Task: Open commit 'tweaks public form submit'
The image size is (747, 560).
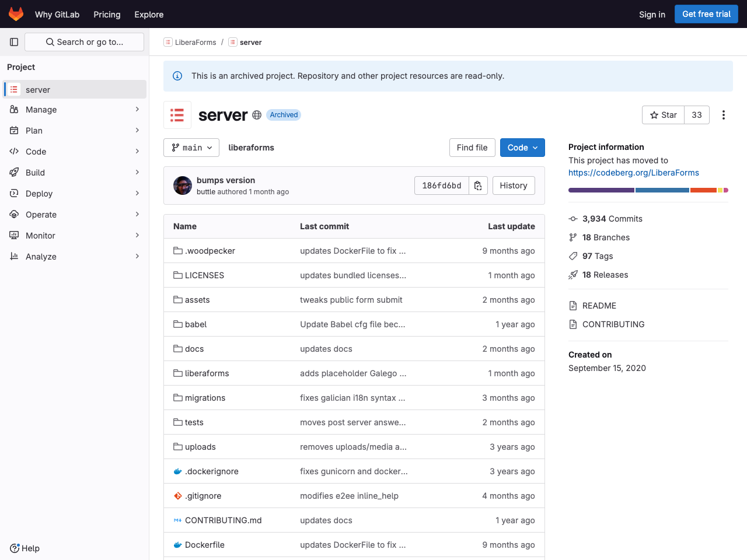Action: (351, 300)
